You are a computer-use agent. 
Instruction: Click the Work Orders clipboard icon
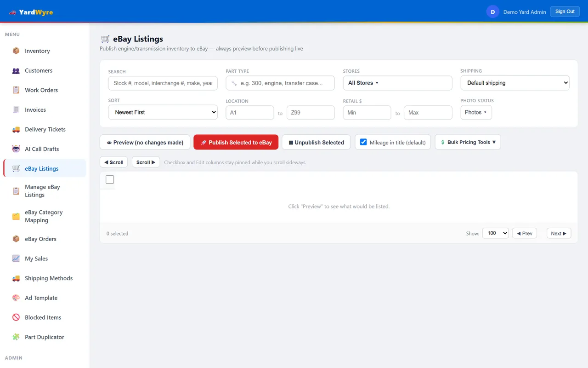[x=16, y=90]
